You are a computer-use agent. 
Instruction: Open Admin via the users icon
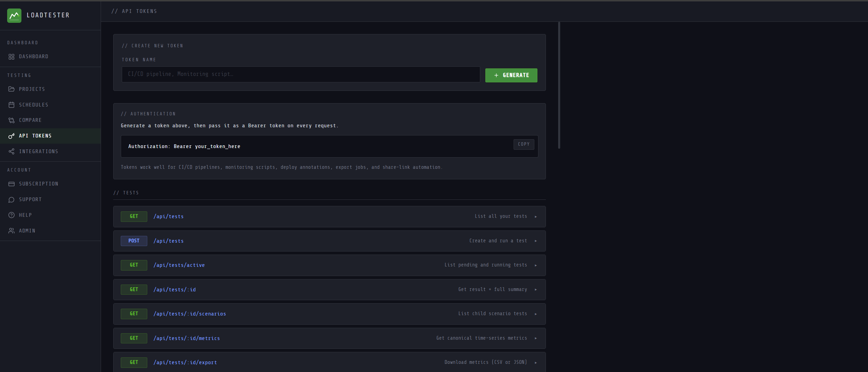point(12,230)
